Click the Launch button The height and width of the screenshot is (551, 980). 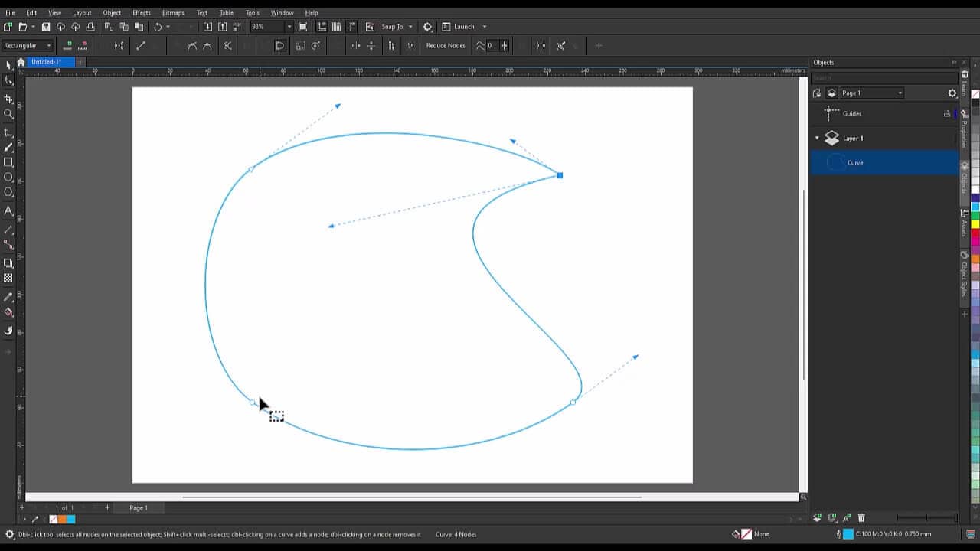(x=464, y=27)
